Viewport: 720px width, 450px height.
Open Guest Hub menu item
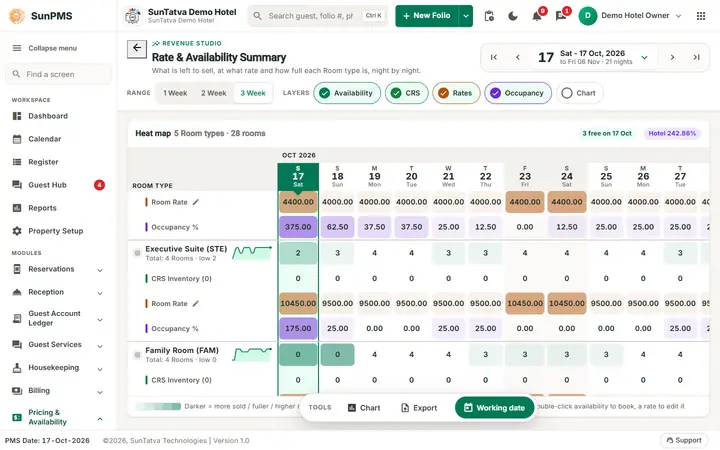(47, 185)
